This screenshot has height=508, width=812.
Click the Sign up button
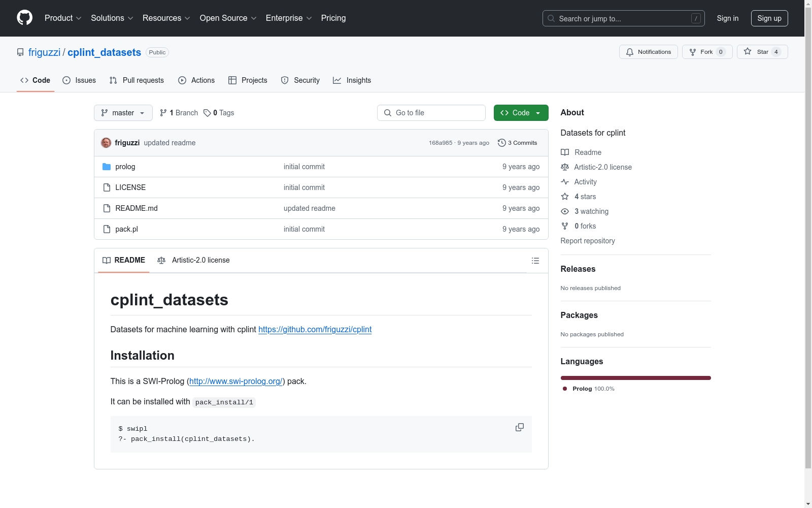(x=769, y=18)
